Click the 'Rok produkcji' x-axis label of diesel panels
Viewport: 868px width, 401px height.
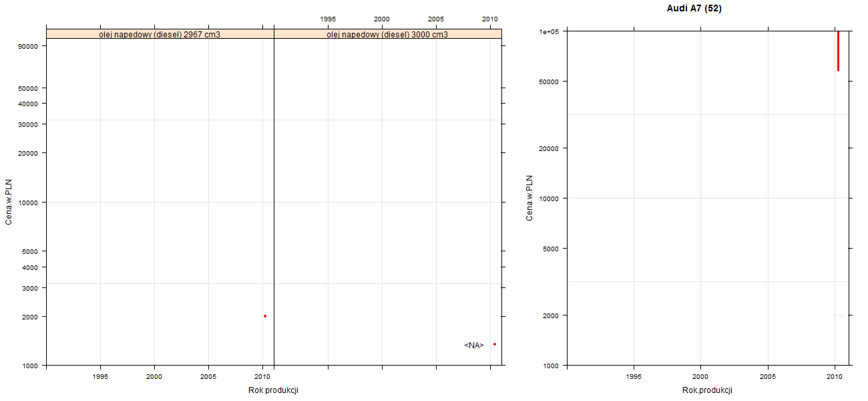coord(273,390)
